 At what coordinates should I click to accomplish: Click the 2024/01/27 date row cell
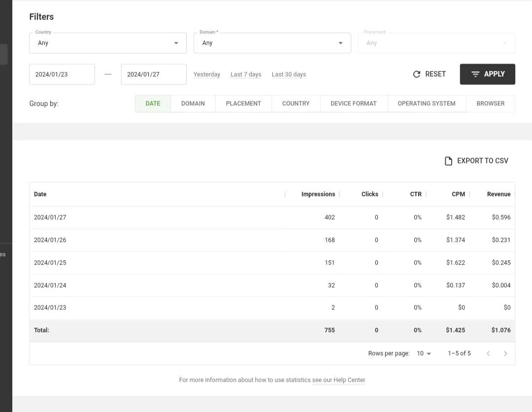pos(50,217)
